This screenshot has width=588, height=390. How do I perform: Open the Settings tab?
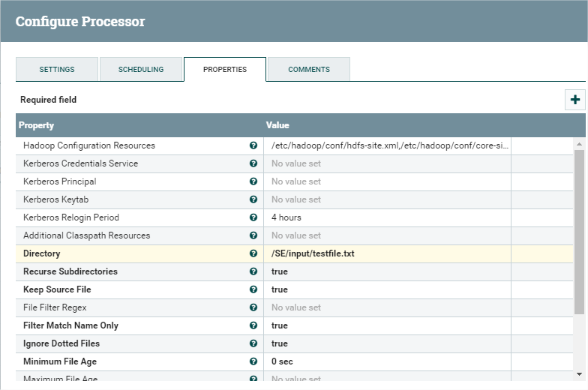tap(57, 69)
